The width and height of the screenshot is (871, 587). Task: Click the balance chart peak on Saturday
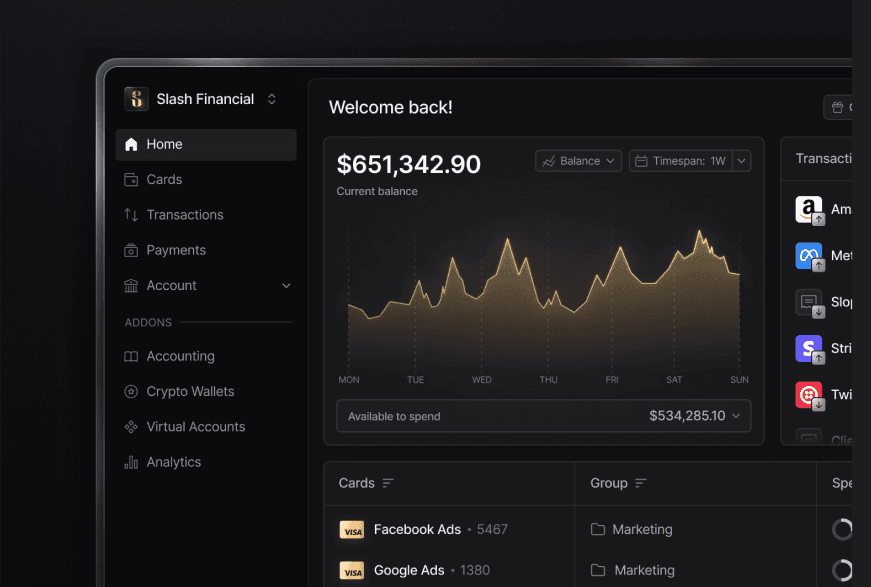(x=699, y=231)
